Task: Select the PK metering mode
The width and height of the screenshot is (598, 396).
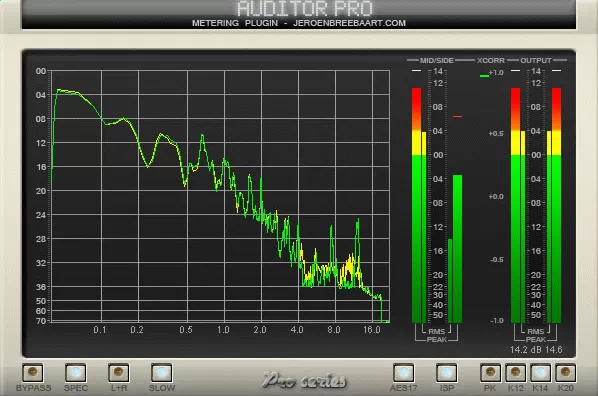Action: coord(490,373)
